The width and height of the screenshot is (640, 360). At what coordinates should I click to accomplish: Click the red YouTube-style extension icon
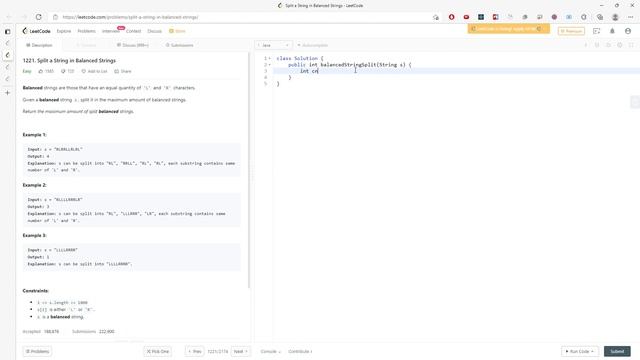point(466,17)
